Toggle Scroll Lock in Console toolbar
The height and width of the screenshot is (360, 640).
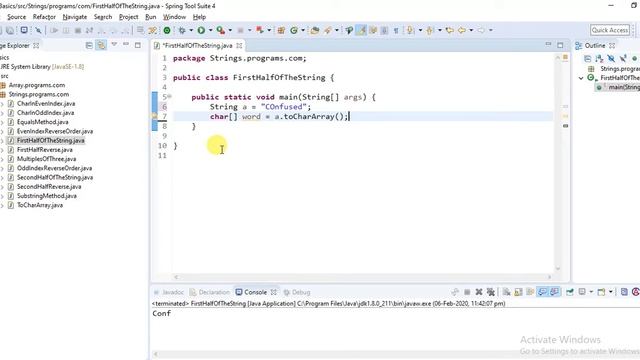point(518,292)
